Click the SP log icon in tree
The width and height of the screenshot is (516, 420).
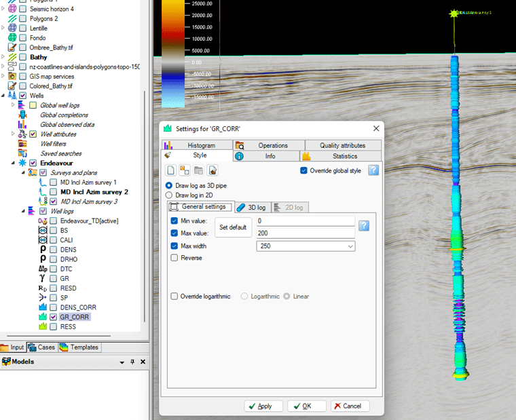43,297
